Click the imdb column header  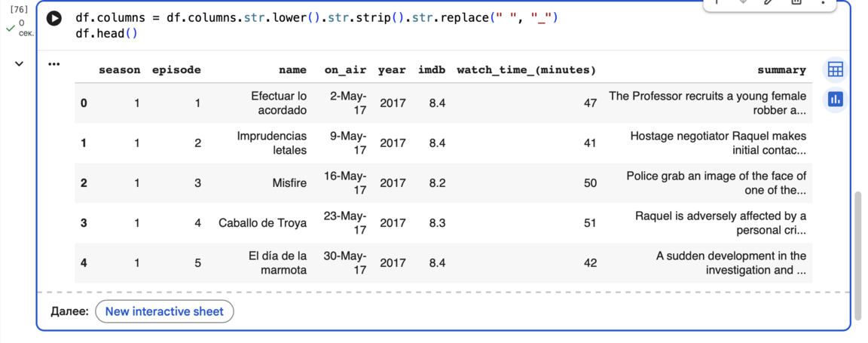click(432, 70)
